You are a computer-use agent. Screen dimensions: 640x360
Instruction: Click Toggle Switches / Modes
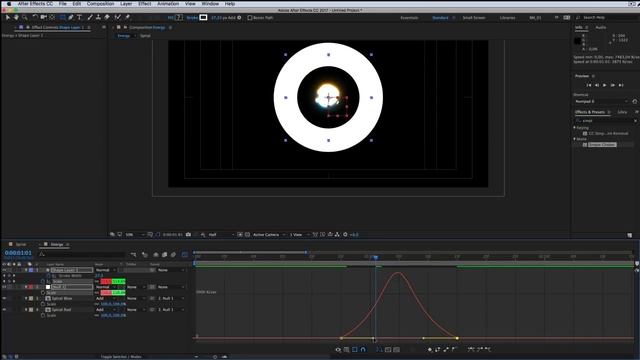pyautogui.click(x=121, y=357)
